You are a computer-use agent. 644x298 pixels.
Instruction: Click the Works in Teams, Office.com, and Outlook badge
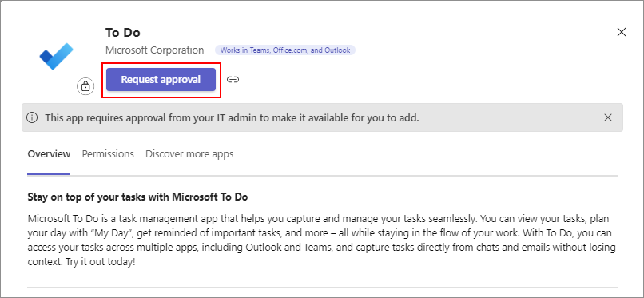285,50
